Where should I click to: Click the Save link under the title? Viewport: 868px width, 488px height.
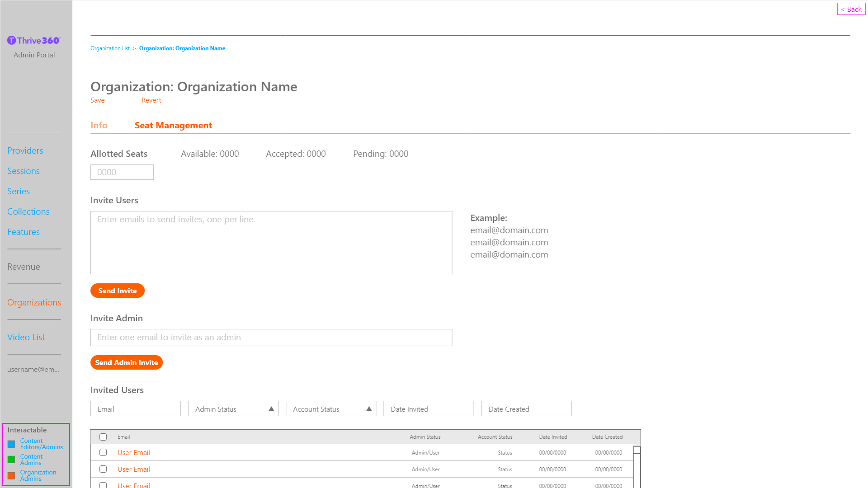click(97, 100)
